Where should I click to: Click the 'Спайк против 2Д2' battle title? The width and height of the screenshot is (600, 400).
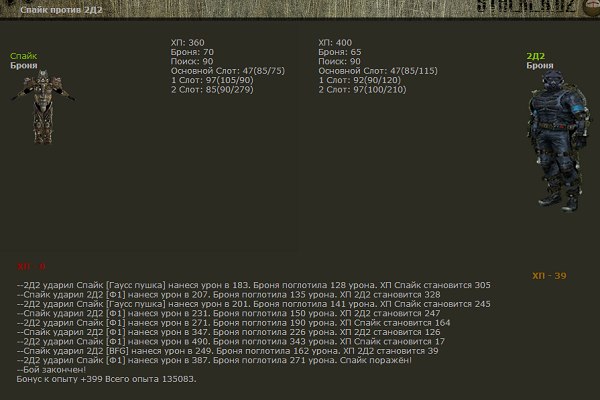pyautogui.click(x=58, y=8)
